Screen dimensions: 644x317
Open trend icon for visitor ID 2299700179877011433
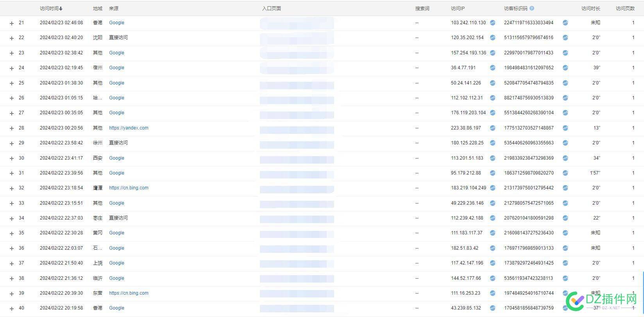tap(565, 53)
